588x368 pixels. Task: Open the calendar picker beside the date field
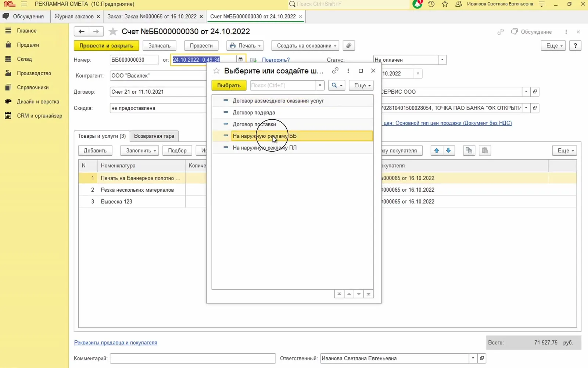240,59
